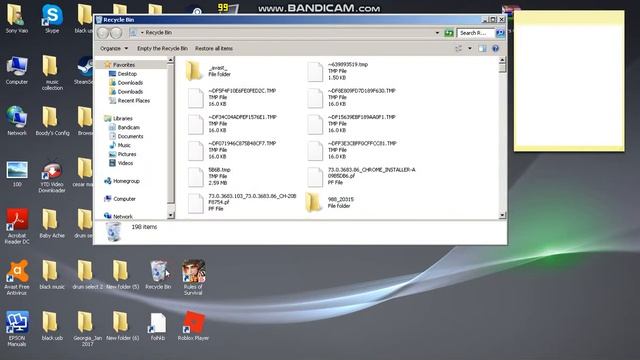Open the view options dropdown arrow
The width and height of the screenshot is (640, 360).
pyautogui.click(x=470, y=49)
